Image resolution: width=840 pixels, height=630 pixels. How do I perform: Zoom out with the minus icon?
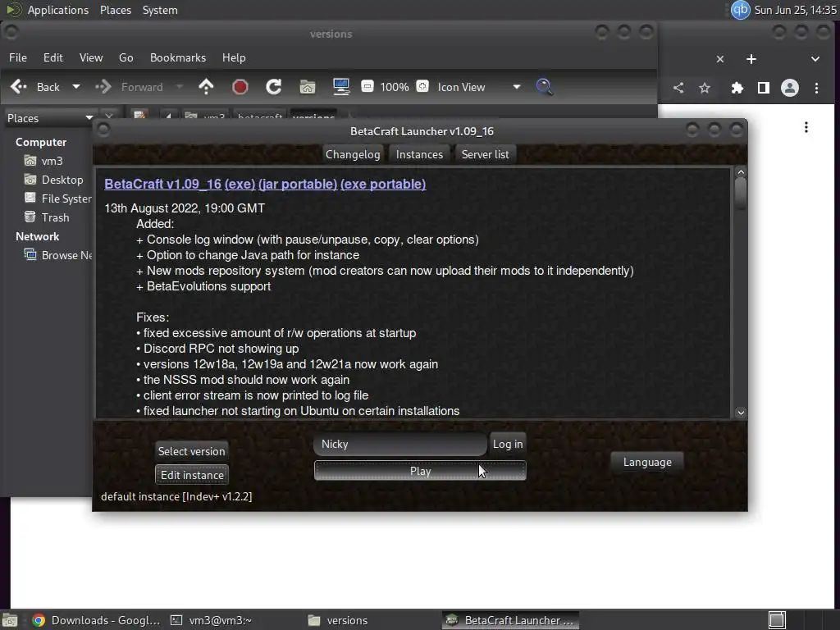pos(367,86)
